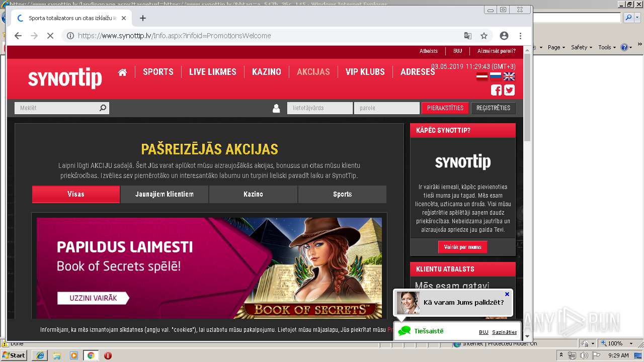Open the KAZINO menu
Screen dimensions: 644x362
[267, 72]
